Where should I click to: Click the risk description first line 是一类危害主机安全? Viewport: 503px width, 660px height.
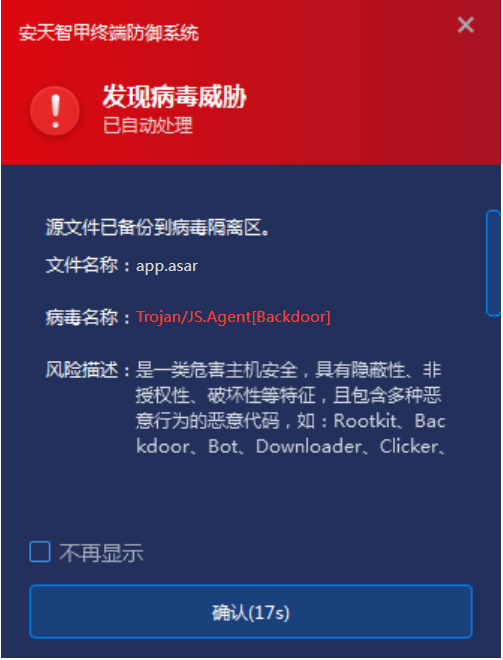pos(216,370)
